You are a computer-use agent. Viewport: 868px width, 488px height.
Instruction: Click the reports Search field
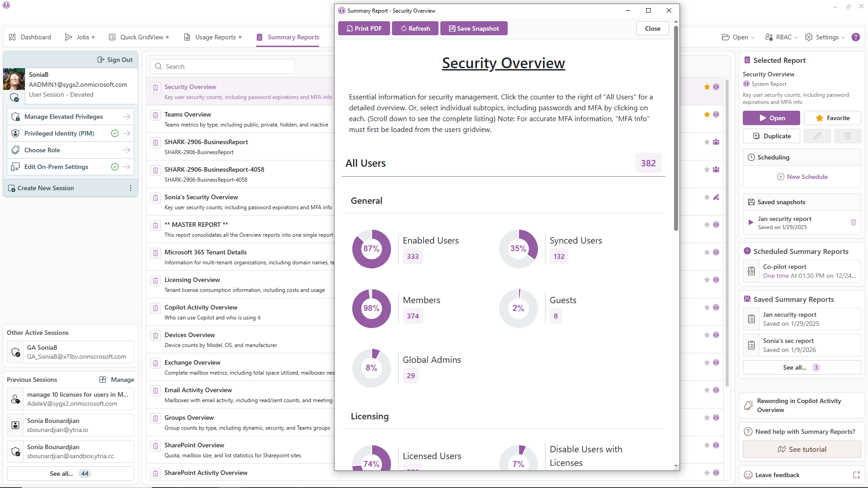click(222, 66)
